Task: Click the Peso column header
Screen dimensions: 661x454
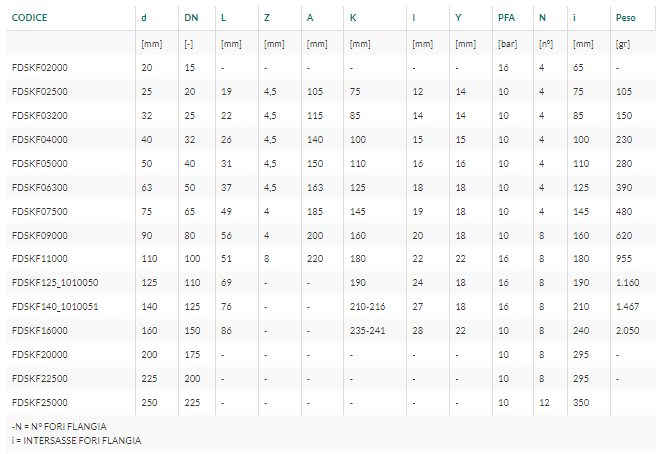Action: click(x=626, y=18)
